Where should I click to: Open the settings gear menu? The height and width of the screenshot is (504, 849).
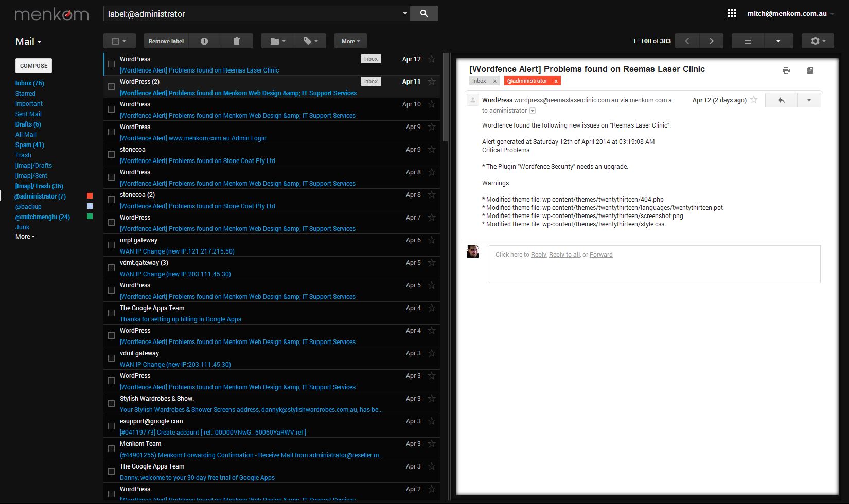[818, 41]
